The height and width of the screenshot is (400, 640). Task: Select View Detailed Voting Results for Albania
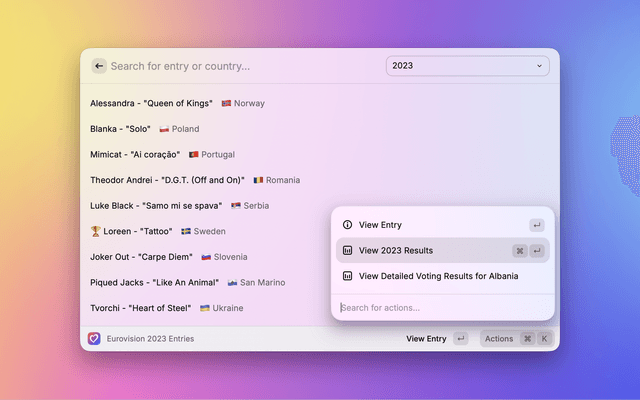pyautogui.click(x=438, y=276)
